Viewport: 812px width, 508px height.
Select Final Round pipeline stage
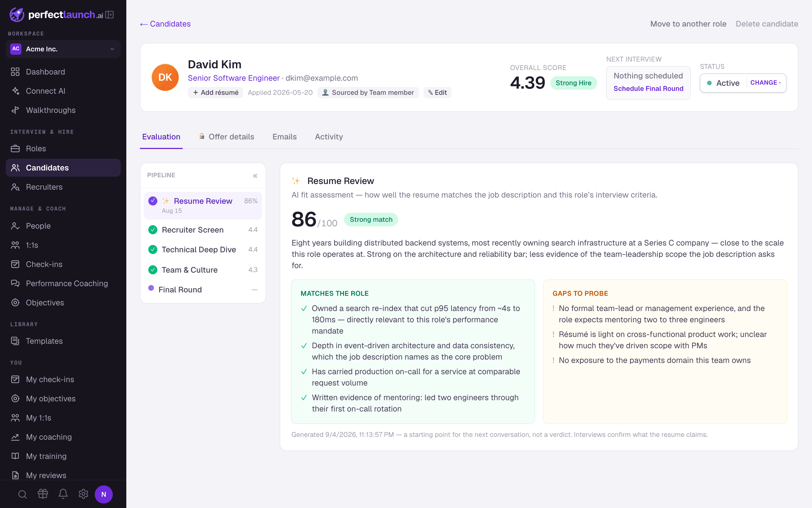[203, 290]
